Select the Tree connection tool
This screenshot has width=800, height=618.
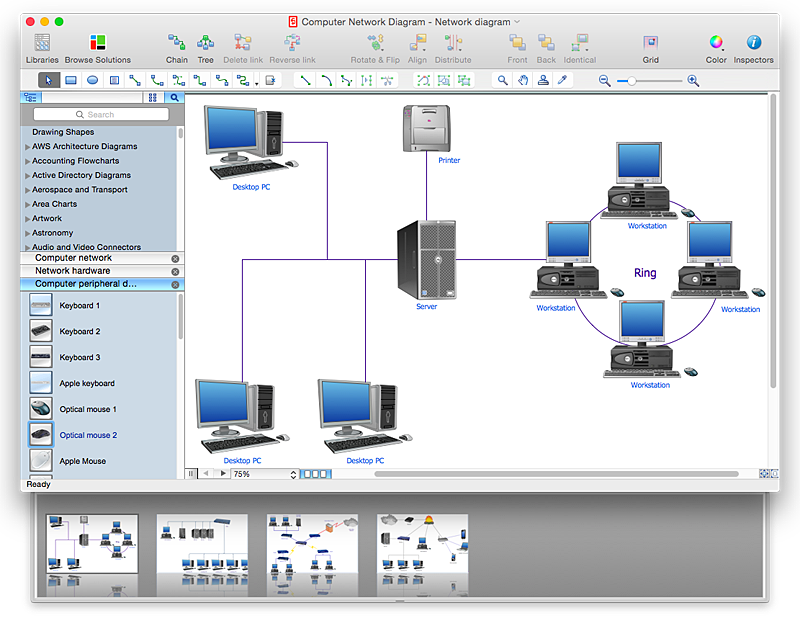pos(205,43)
